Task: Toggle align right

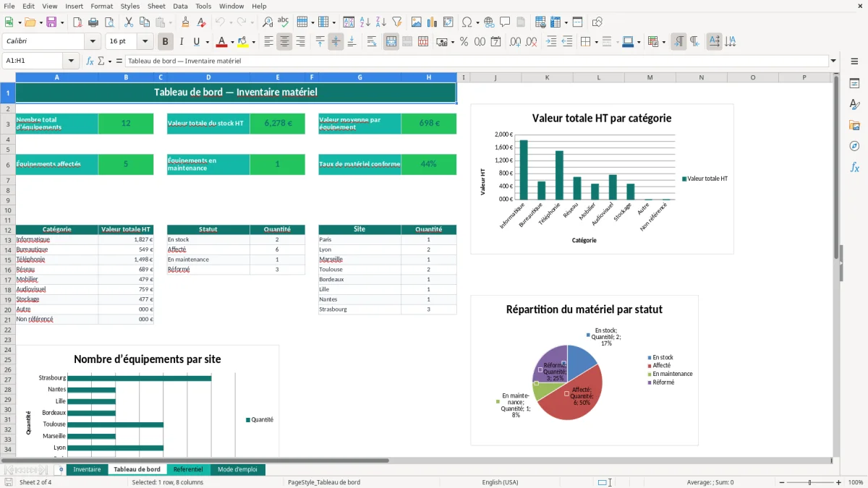Action: click(300, 42)
